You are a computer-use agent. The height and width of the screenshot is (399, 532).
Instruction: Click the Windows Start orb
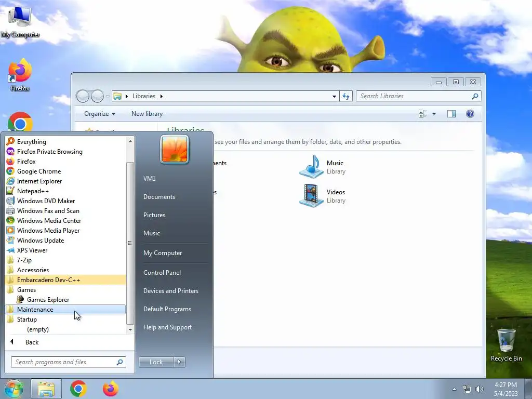pyautogui.click(x=14, y=389)
